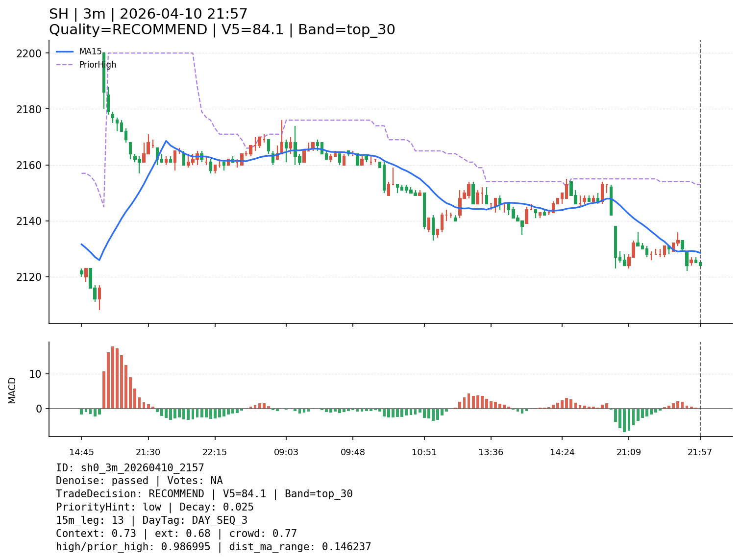The image size is (740, 560).
Task: Select the ID sh0_3m_20260410_2157 text line
Action: tap(130, 468)
